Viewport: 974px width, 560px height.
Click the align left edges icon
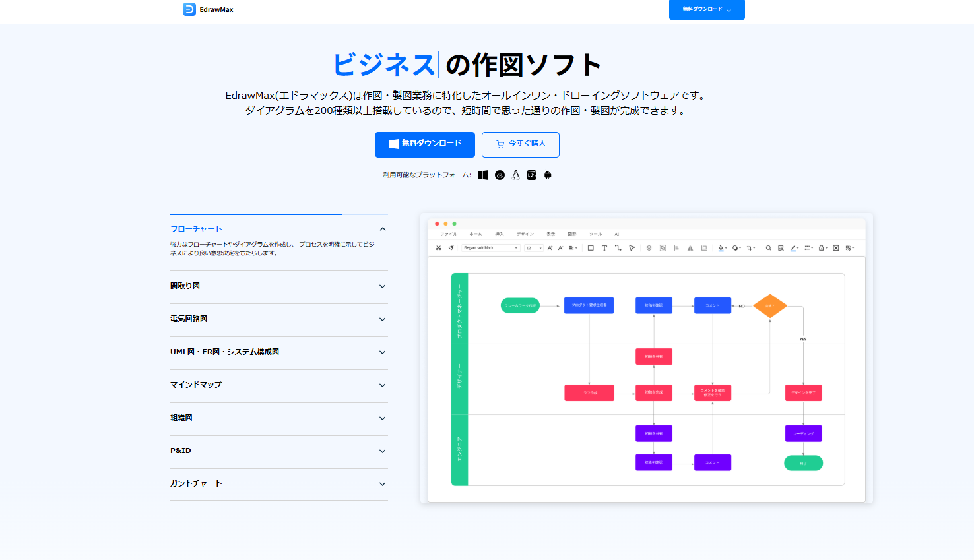pos(676,248)
